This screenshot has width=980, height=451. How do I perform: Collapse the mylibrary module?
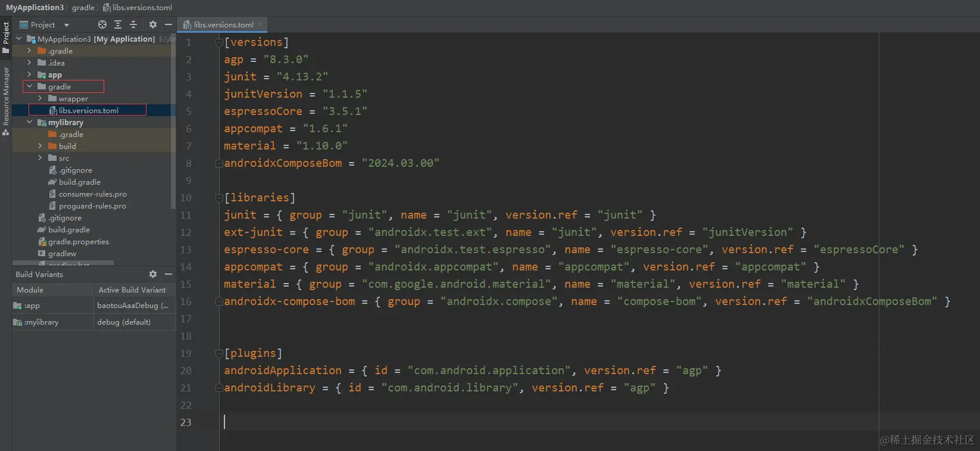click(29, 122)
